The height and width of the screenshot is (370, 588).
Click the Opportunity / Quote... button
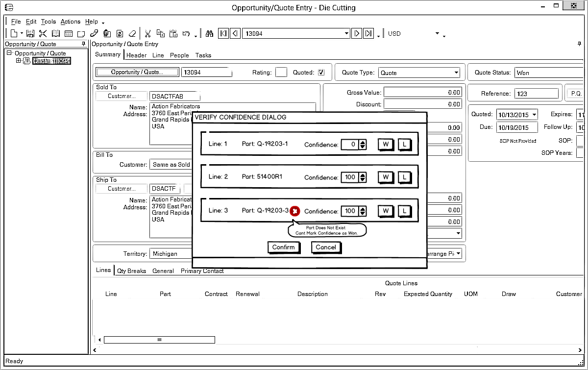click(137, 72)
